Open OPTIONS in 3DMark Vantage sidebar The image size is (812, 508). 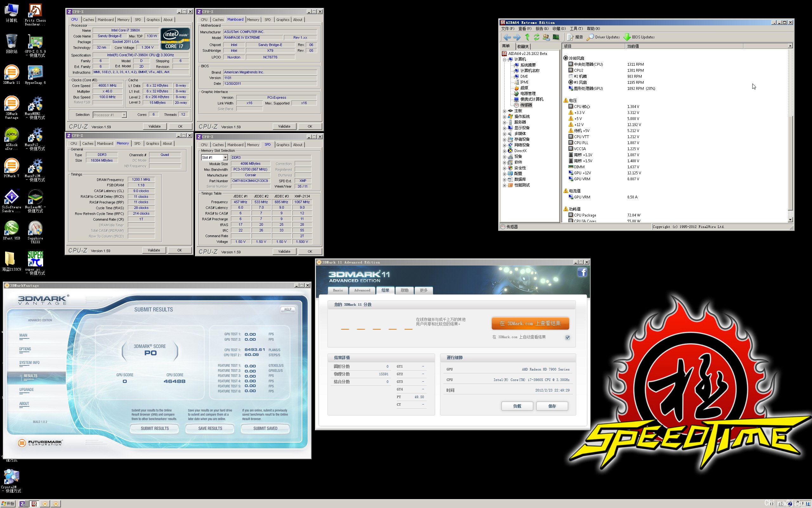25,349
